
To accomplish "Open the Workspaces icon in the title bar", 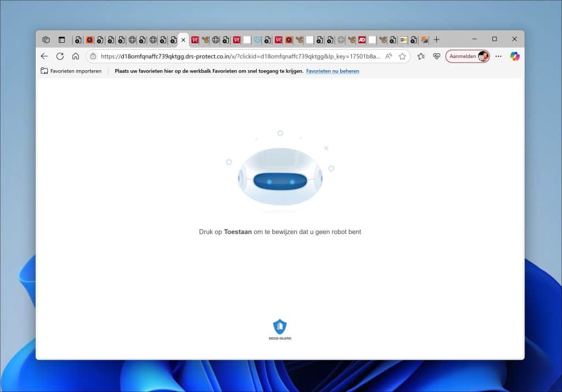I will tap(46, 39).
